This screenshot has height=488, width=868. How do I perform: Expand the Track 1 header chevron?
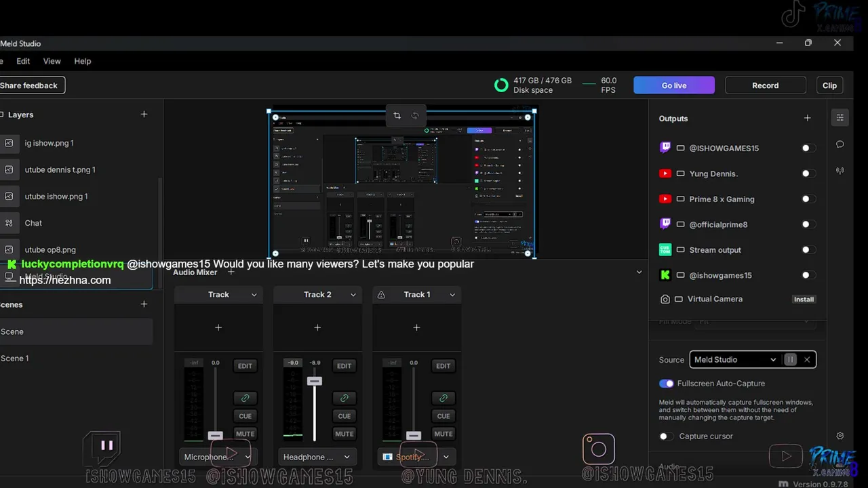point(452,294)
